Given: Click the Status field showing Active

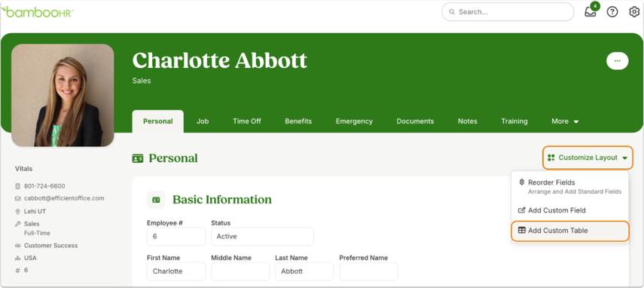Looking at the screenshot, I should click(262, 237).
